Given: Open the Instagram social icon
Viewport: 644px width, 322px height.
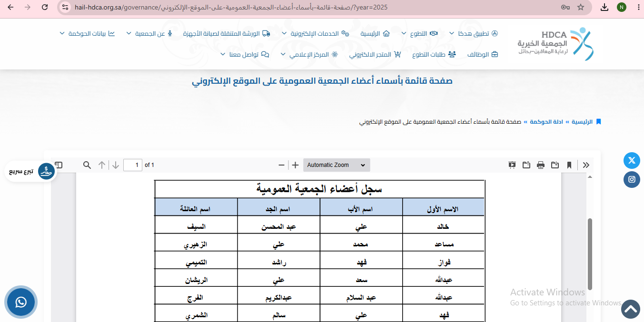Looking at the screenshot, I should click(632, 179).
